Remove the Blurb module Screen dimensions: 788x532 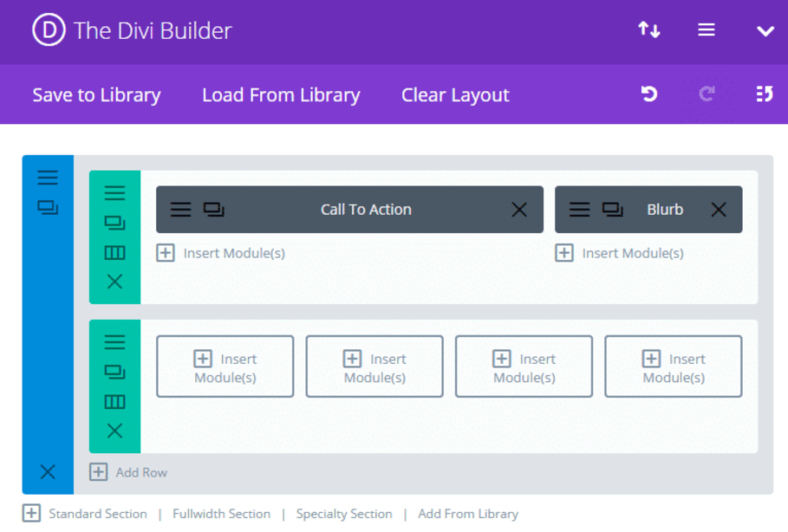point(719,209)
